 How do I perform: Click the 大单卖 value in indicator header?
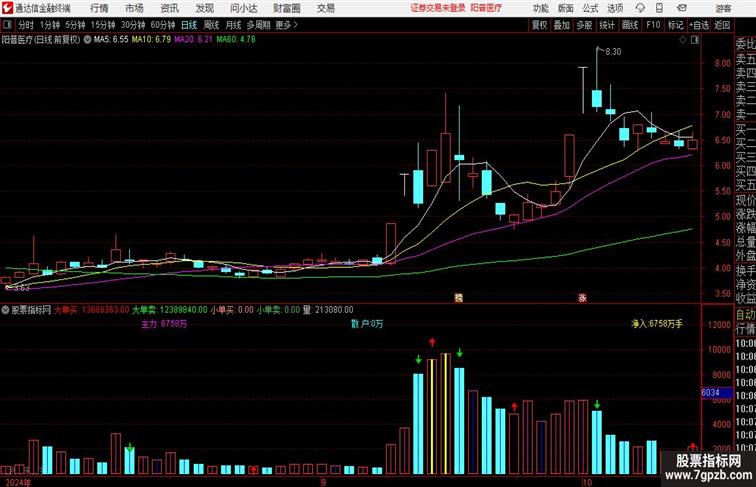(170, 310)
